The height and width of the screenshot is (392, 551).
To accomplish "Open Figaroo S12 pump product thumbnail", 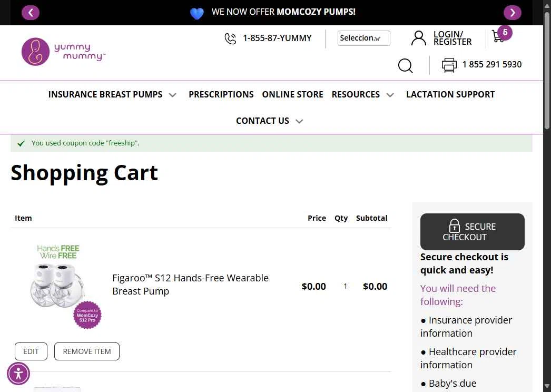I will coord(58,286).
